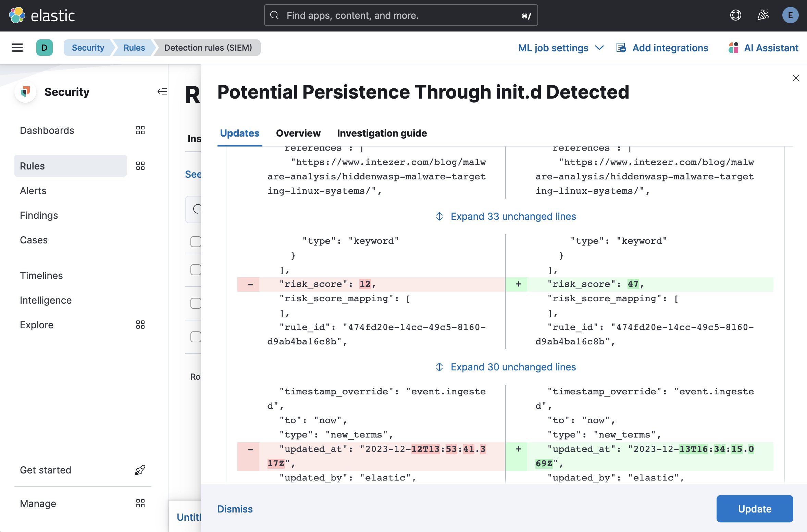Click the Add integrations link
Image resolution: width=807 pixels, height=532 pixels.
point(670,48)
